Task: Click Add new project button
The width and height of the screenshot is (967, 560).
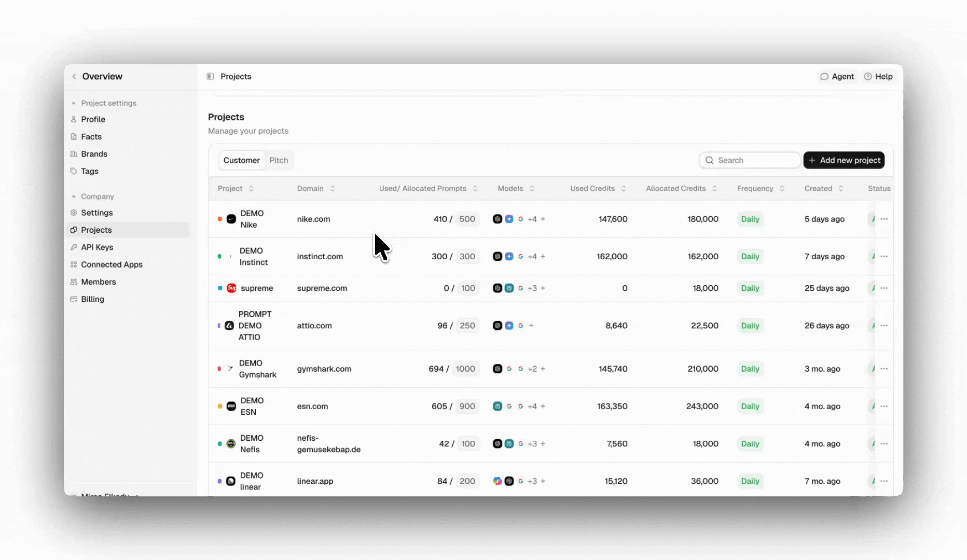Action: click(x=844, y=160)
